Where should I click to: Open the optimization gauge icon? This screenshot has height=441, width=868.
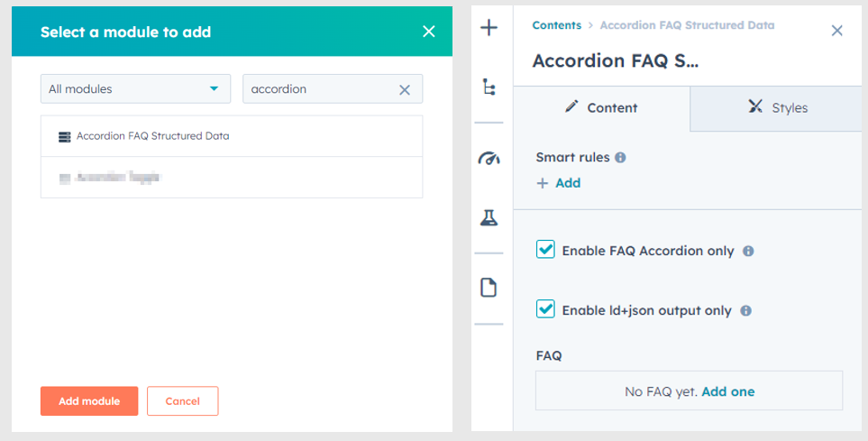tap(489, 159)
